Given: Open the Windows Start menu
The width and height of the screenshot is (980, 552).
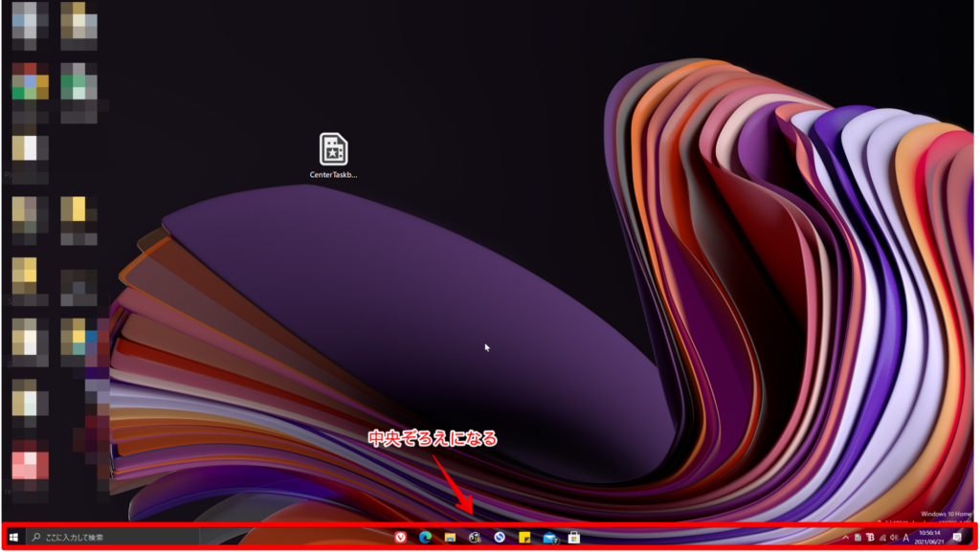Looking at the screenshot, I should tap(13, 537).
